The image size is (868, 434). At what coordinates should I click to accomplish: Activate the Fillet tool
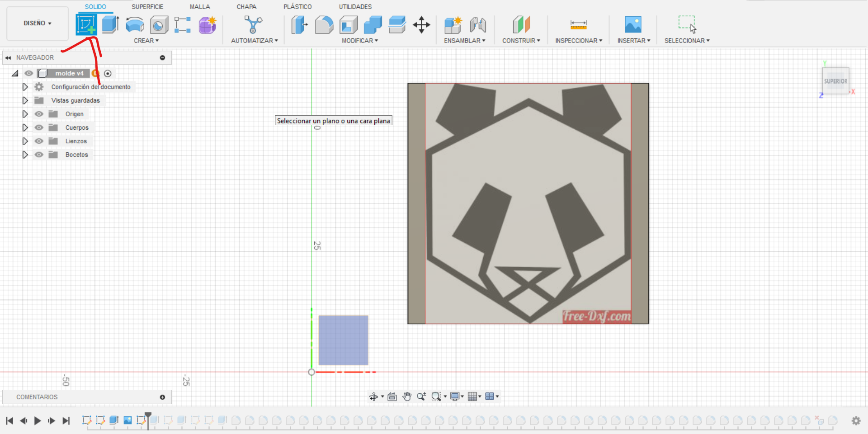pos(324,24)
